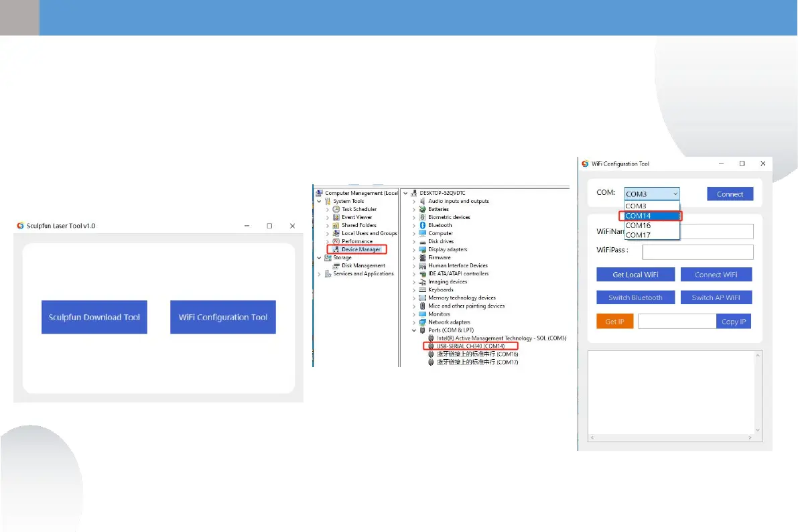Screen dimensions: 798x532
Task: Click the Connect WiFi button
Action: (x=716, y=275)
